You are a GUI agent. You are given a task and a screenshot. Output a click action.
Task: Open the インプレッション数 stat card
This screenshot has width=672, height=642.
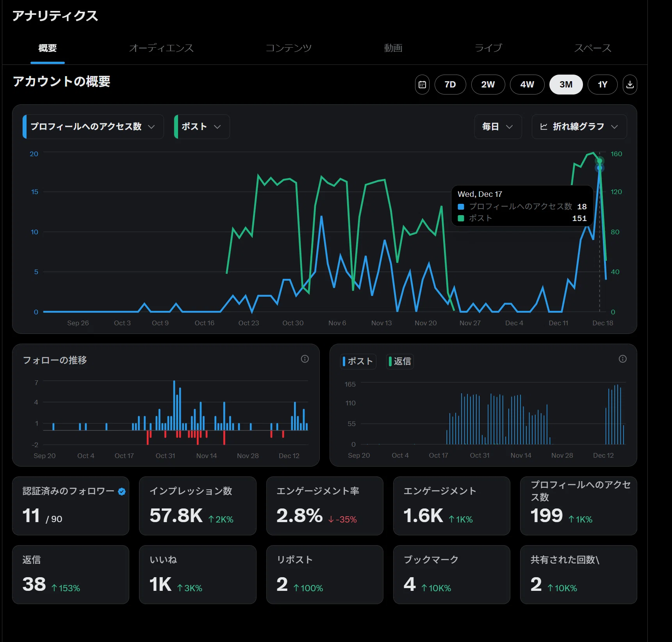click(x=198, y=506)
